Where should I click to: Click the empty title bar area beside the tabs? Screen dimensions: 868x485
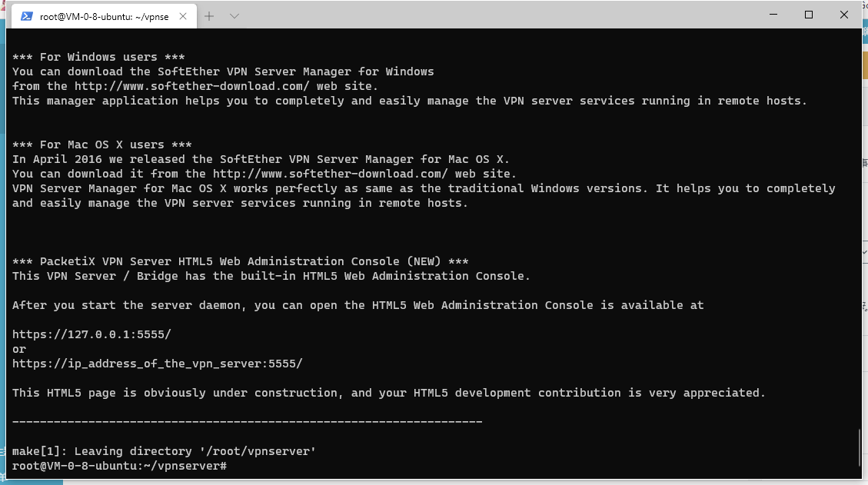(498, 15)
